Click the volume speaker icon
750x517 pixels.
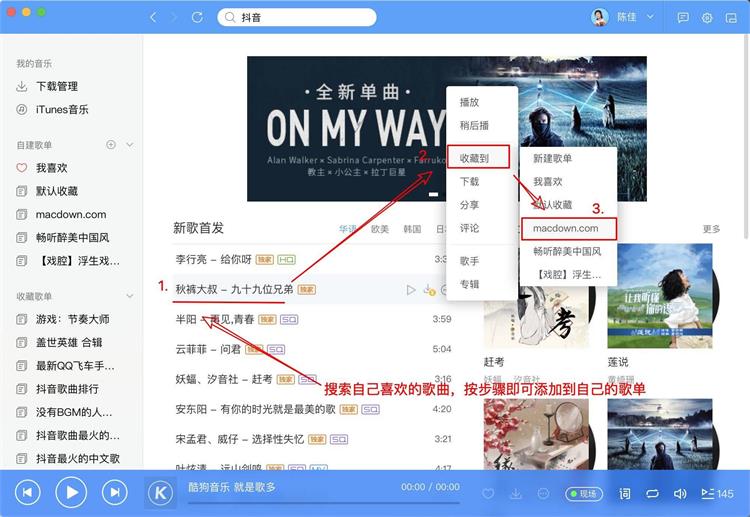pos(680,493)
